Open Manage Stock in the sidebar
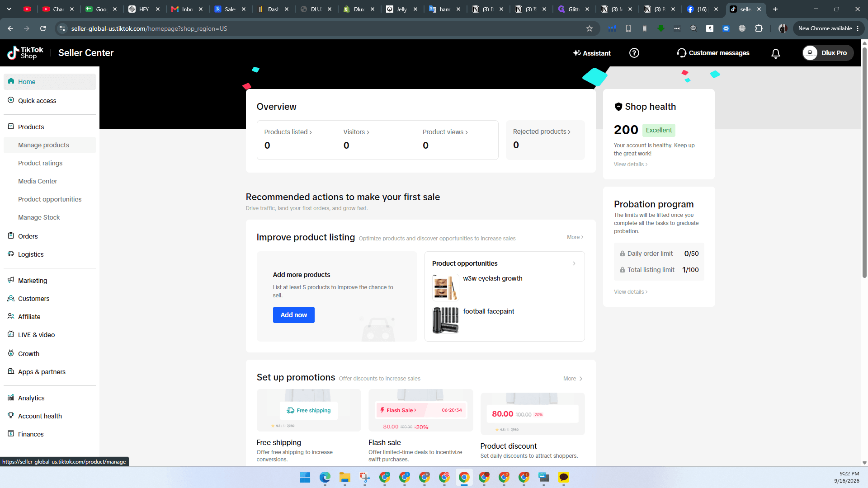The image size is (868, 488). point(50,217)
